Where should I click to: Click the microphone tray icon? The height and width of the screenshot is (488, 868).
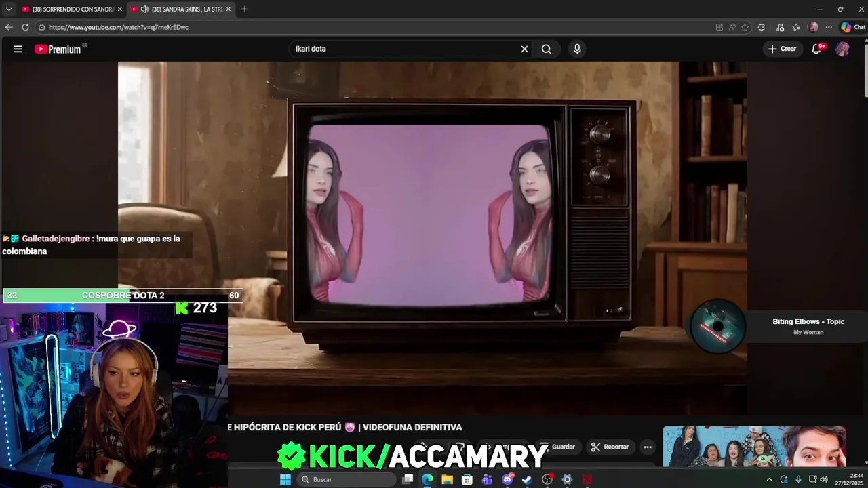(x=798, y=479)
